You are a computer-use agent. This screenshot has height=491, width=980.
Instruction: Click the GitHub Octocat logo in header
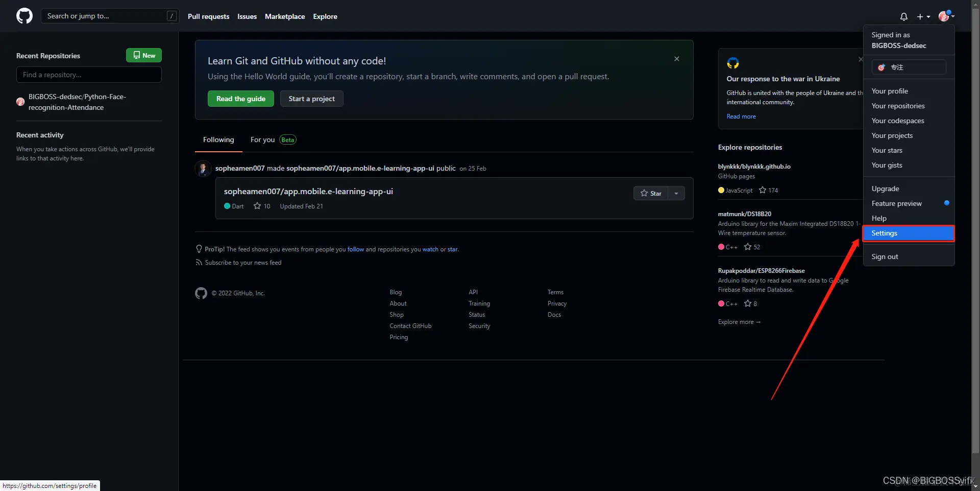(x=24, y=16)
